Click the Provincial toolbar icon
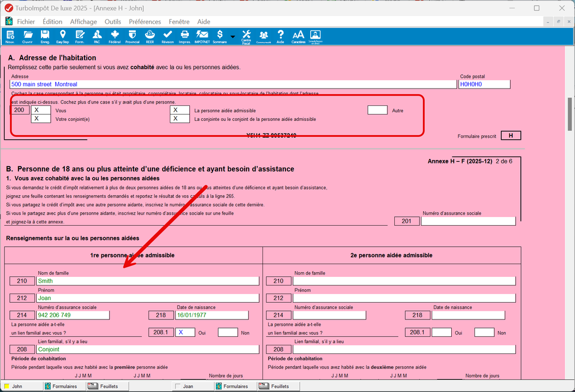Image resolution: width=575 pixels, height=392 pixels. point(132,37)
